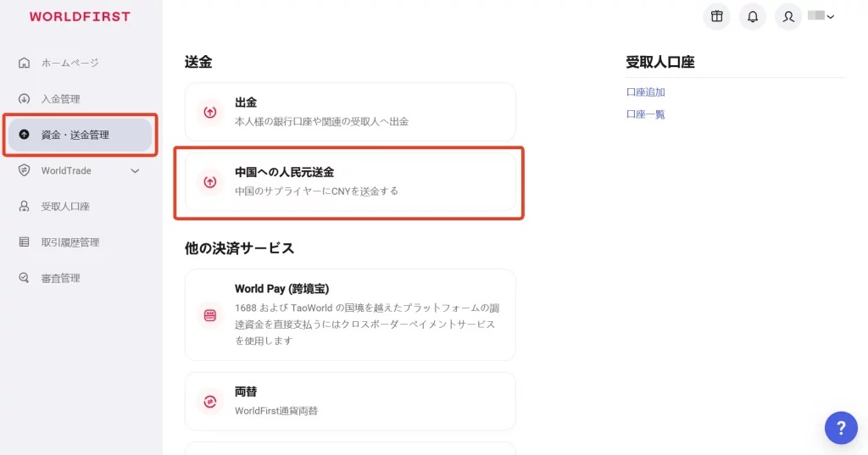Open the 両替 card title
868x455 pixels.
tap(246, 392)
